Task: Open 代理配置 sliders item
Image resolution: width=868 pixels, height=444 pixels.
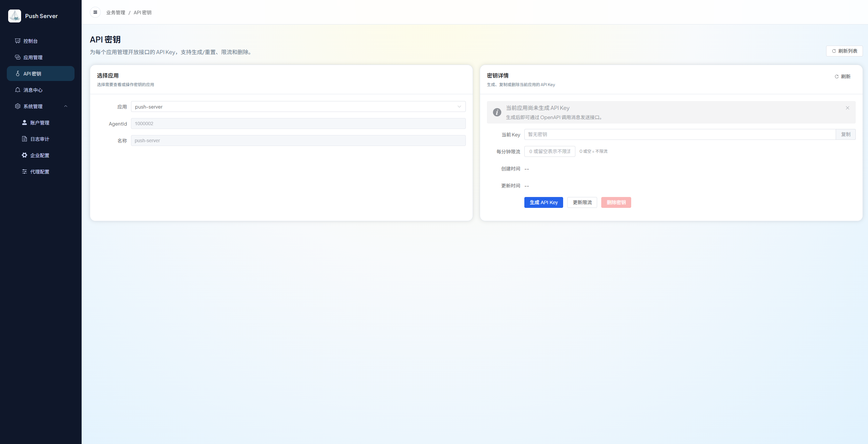Action: click(39, 171)
